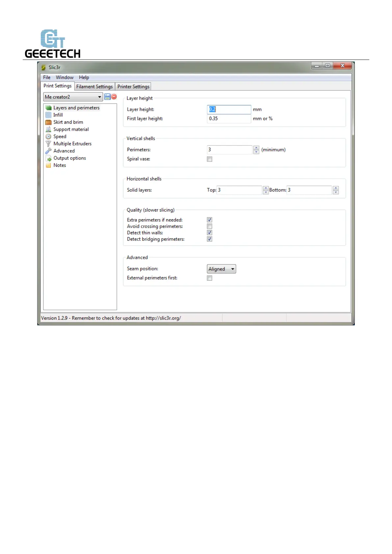Click the Bottom solid layers field
Screen dimensions: 392x554
[x=309, y=190]
